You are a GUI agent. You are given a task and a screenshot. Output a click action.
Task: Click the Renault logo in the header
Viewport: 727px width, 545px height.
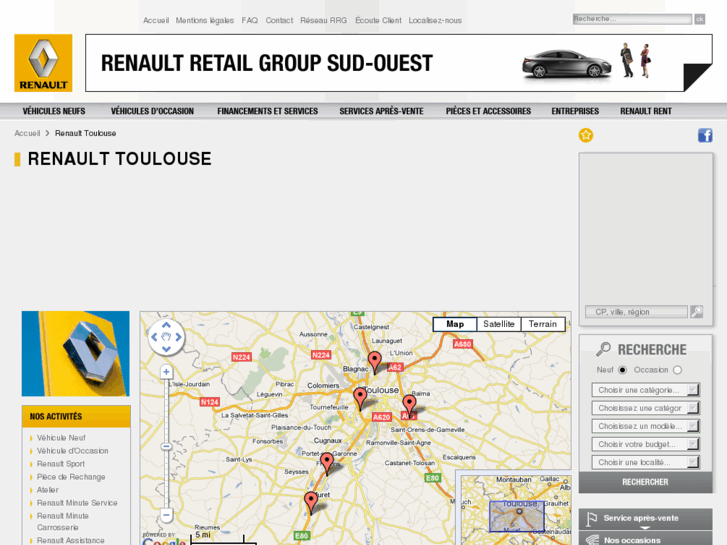click(43, 63)
